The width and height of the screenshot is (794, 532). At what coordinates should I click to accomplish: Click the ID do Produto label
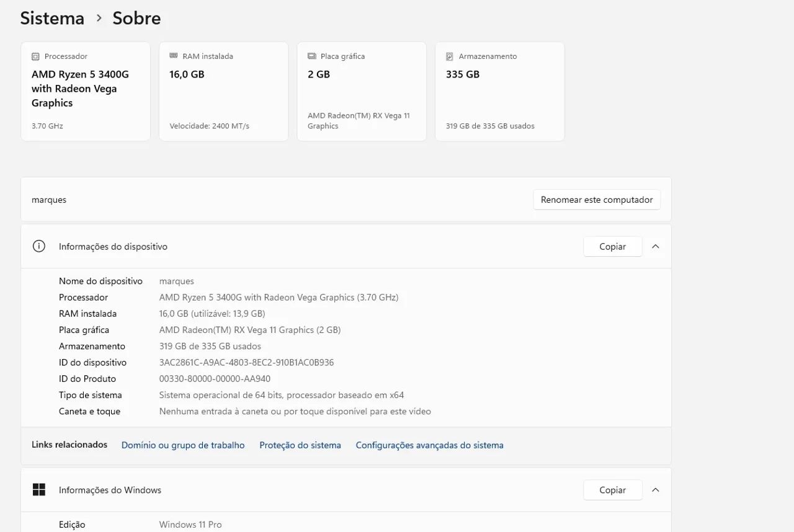87,379
